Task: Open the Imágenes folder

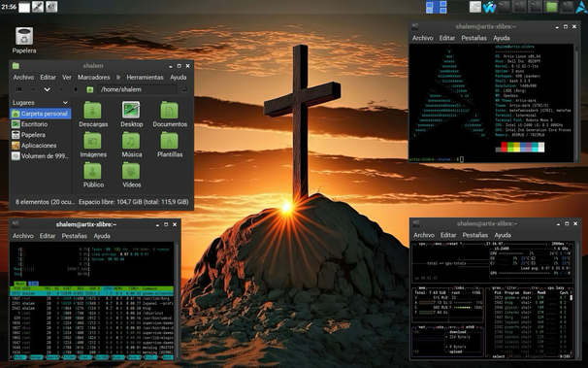Action: click(x=93, y=145)
